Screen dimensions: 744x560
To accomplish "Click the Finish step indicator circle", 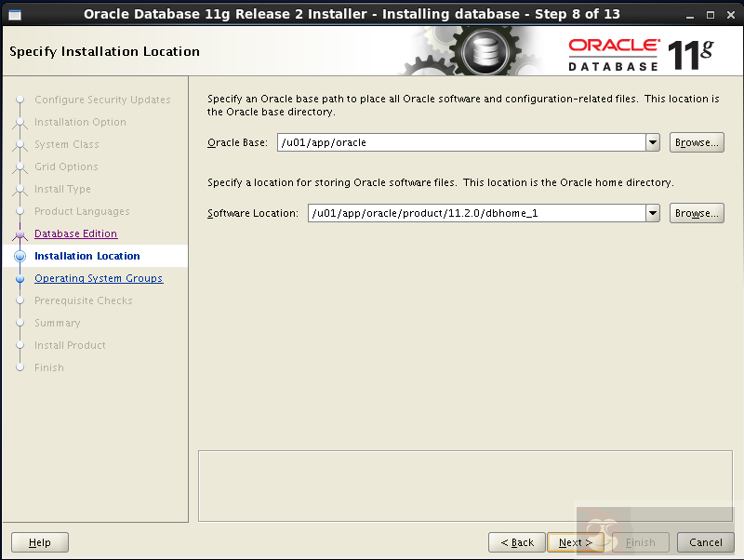I will click(x=22, y=367).
